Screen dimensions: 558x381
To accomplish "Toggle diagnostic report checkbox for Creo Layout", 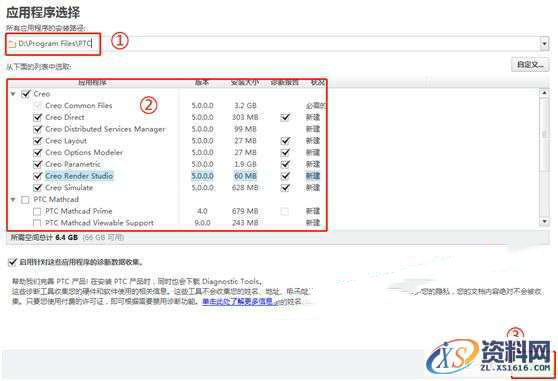I will point(285,141).
